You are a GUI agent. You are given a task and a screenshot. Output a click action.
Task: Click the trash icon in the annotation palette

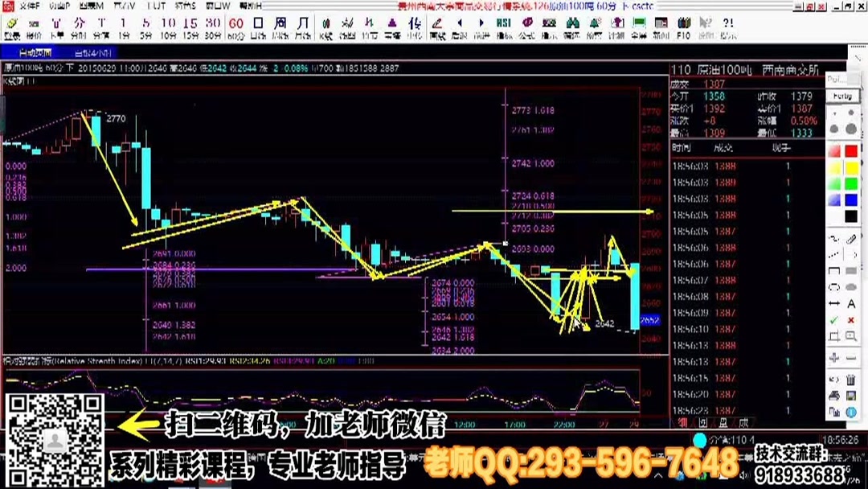click(853, 376)
